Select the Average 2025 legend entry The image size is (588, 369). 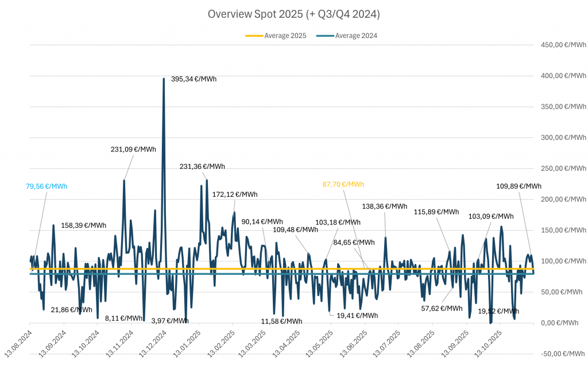pyautogui.click(x=285, y=36)
